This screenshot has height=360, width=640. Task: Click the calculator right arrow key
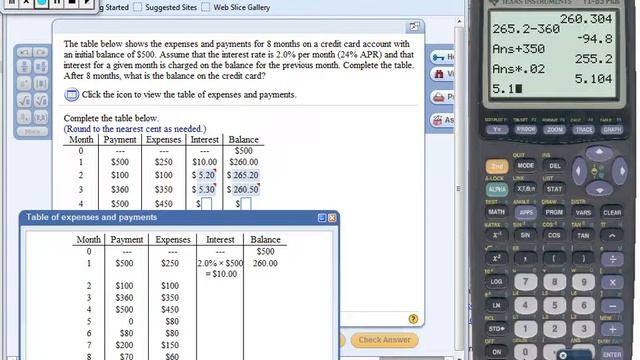pyautogui.click(x=620, y=171)
